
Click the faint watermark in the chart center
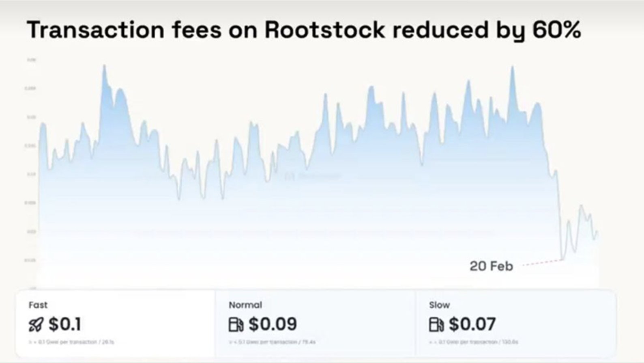point(312,176)
